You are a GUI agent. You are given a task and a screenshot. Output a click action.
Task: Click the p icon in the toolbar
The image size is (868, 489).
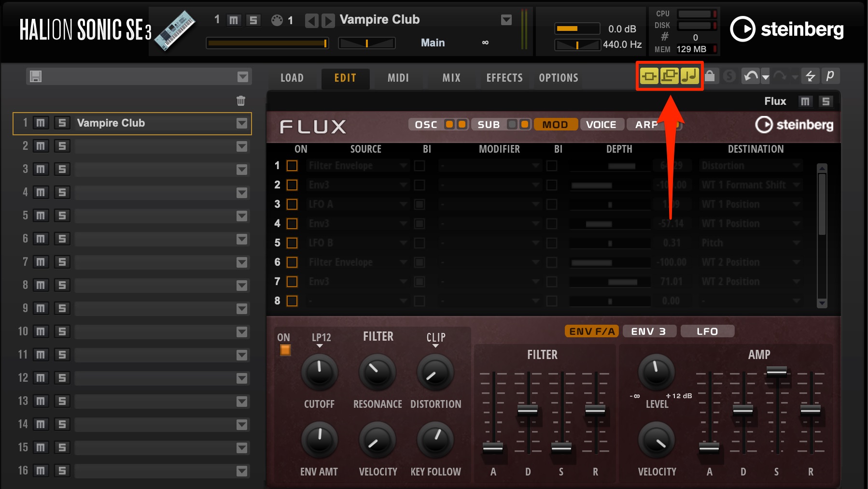(x=830, y=76)
